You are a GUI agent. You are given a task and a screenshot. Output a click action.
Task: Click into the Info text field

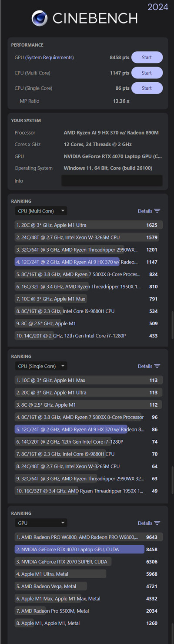tap(112, 181)
